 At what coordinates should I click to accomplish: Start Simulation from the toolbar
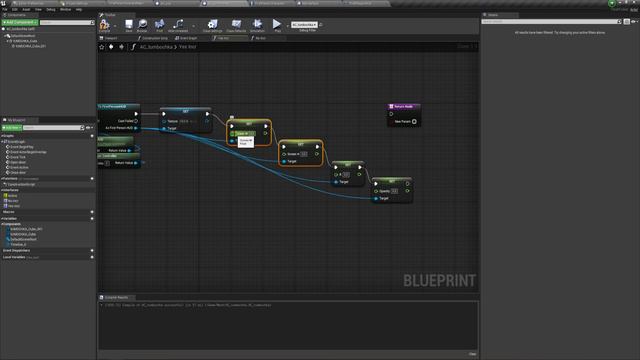257,24
